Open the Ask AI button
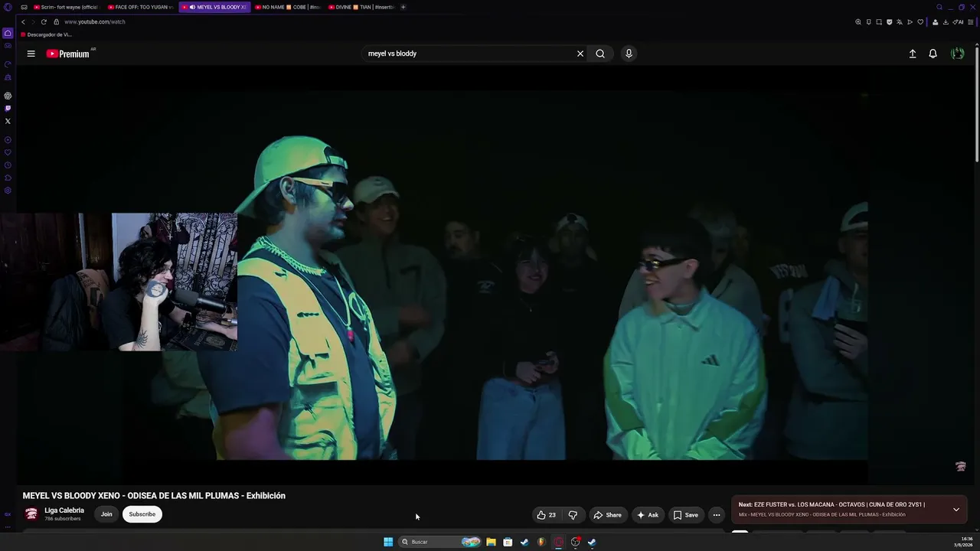This screenshot has width=980, height=551. 648,515
